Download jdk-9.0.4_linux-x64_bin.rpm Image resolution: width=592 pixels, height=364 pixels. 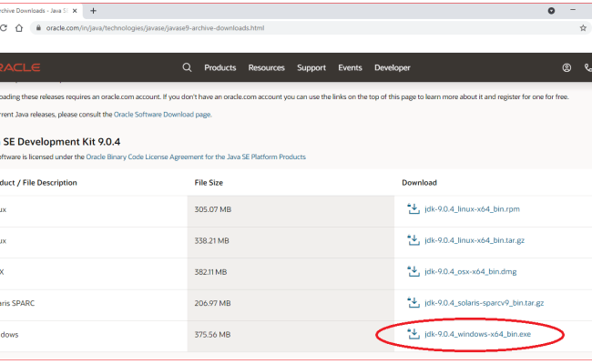[x=472, y=208]
